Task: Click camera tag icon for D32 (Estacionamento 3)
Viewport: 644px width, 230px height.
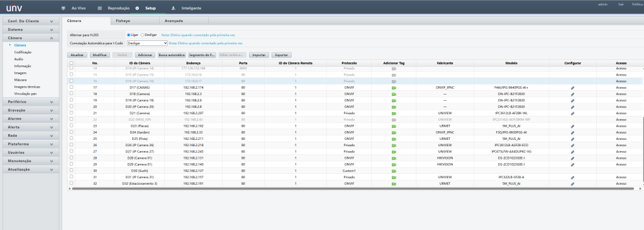Action: 394,183
